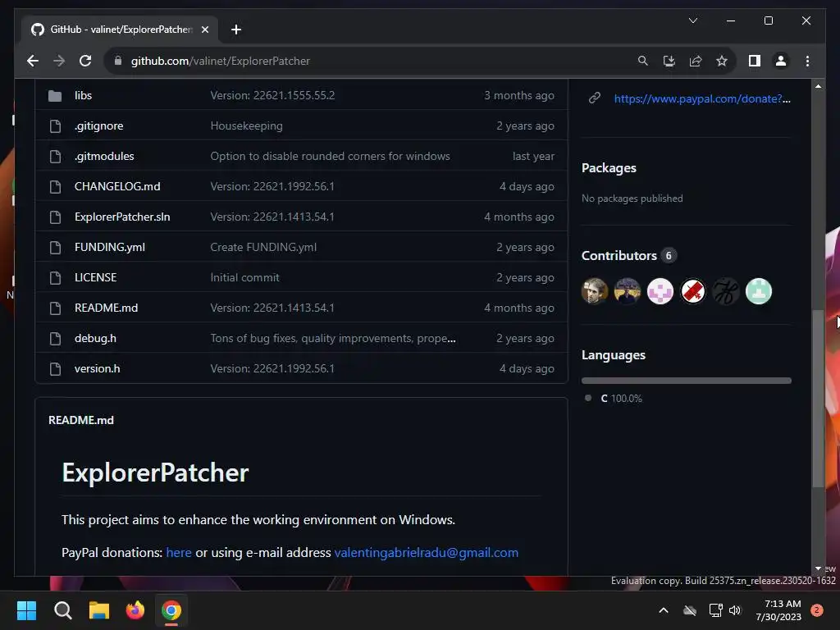Click the file icon beside LICENSE

pyautogui.click(x=55, y=278)
